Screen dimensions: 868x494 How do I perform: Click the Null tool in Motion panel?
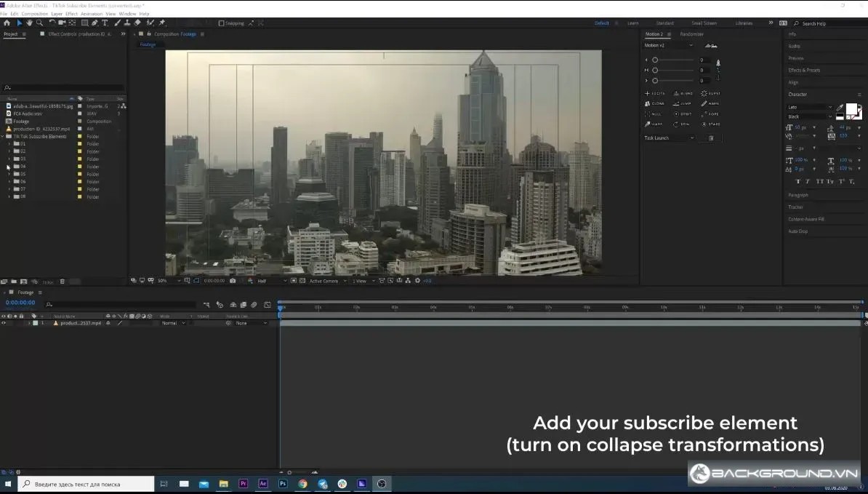(655, 114)
